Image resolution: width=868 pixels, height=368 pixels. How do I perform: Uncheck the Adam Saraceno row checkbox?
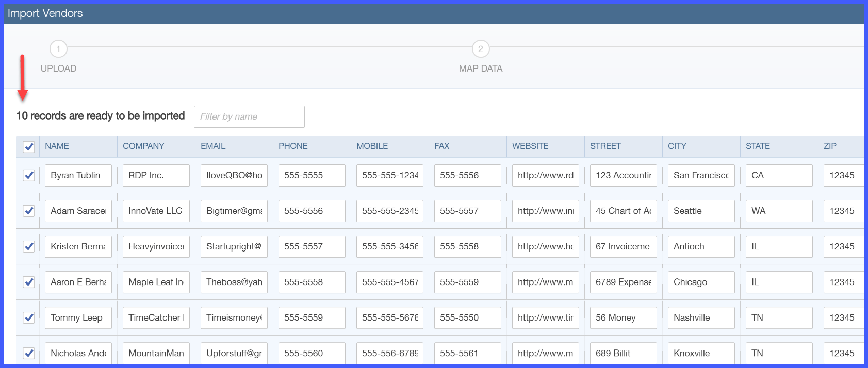29,211
